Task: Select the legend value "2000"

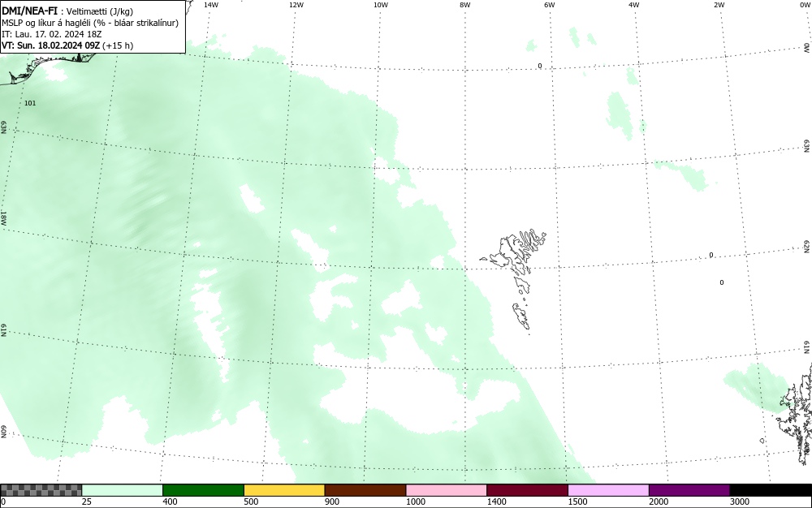Action: (659, 502)
